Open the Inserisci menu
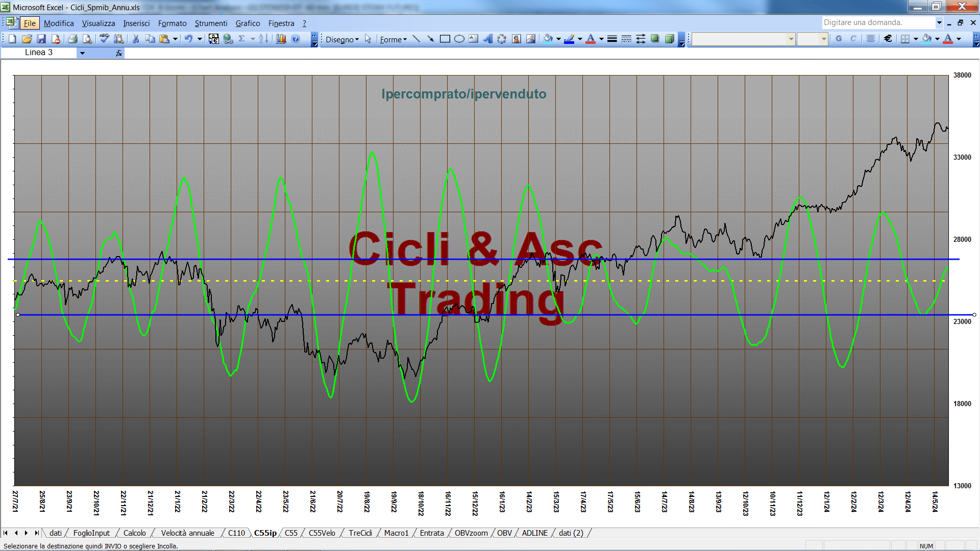This screenshot has width=980, height=551. [136, 23]
